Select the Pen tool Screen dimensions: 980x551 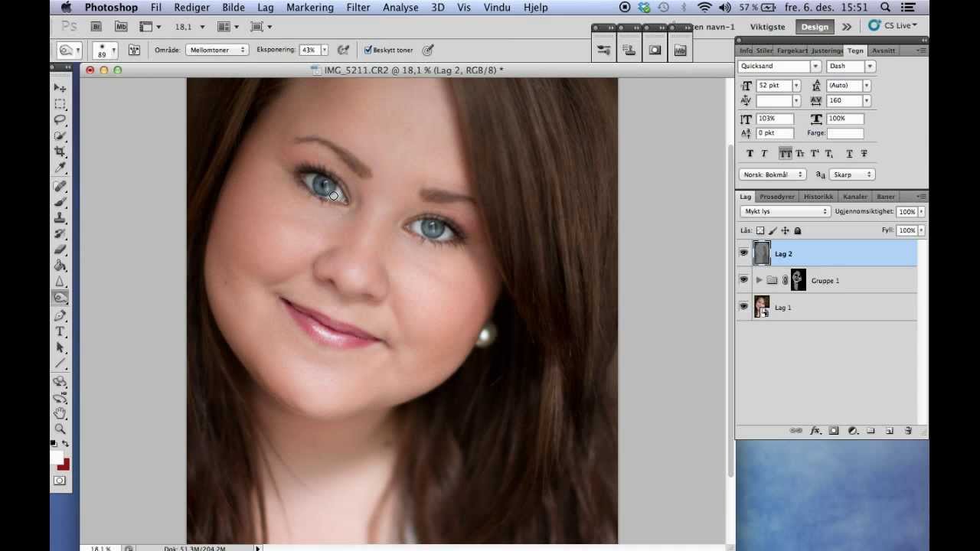click(60, 315)
